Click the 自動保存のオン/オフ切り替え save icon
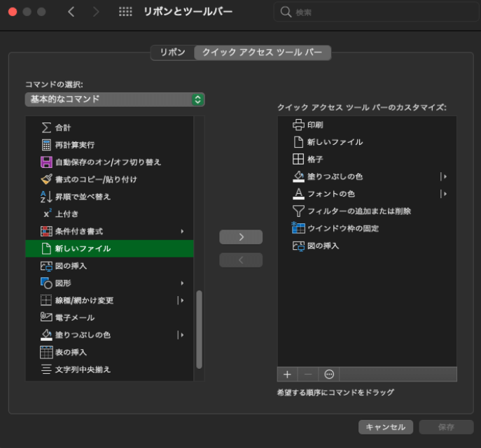The image size is (481, 448). [x=46, y=162]
